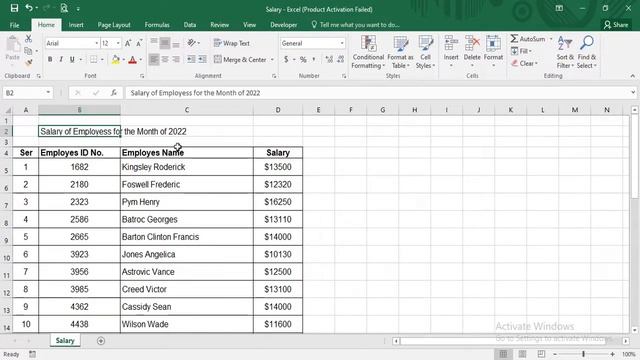Click the Percent Style icon

click(303, 60)
